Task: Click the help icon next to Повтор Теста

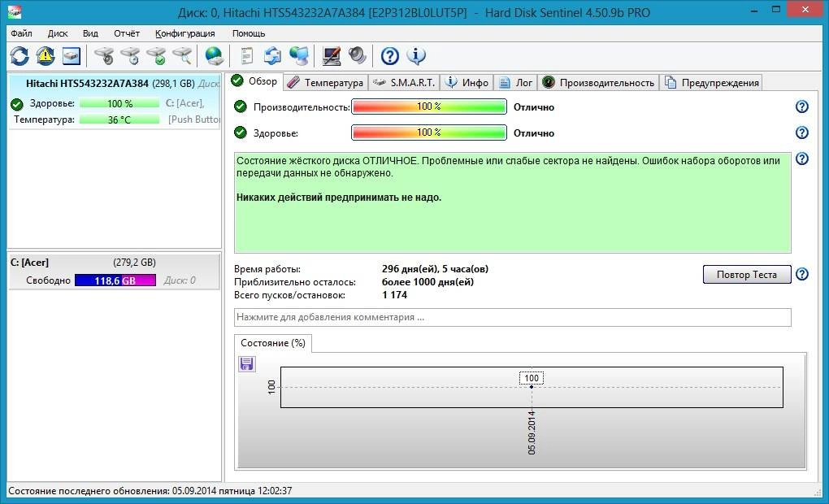Action: click(x=802, y=274)
